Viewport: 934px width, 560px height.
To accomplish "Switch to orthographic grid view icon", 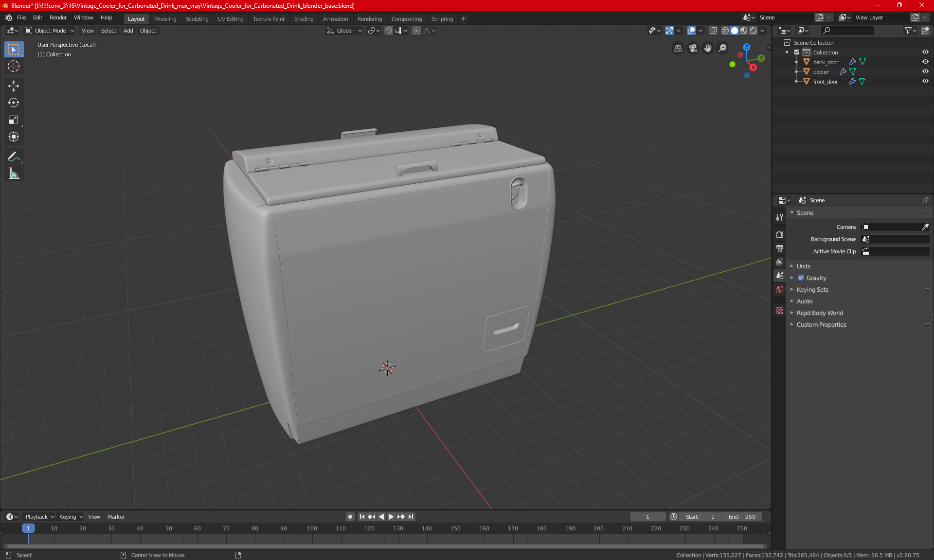I will pyautogui.click(x=678, y=48).
